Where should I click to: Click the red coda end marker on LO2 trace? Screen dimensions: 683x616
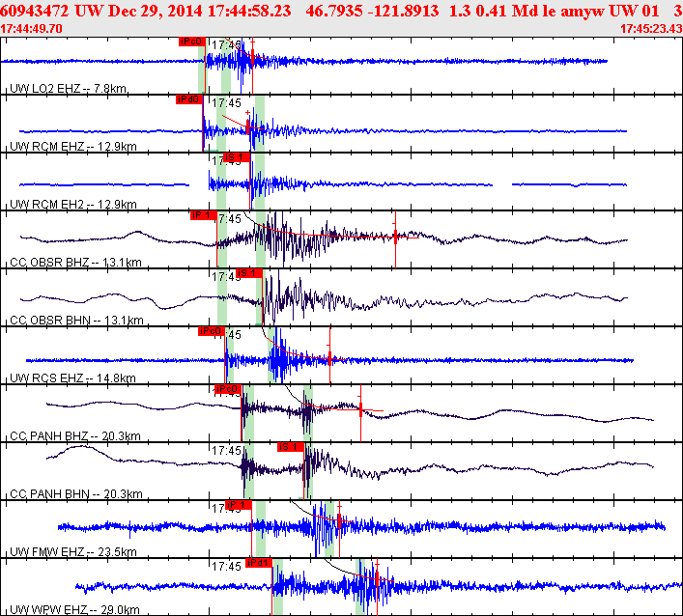click(x=253, y=58)
